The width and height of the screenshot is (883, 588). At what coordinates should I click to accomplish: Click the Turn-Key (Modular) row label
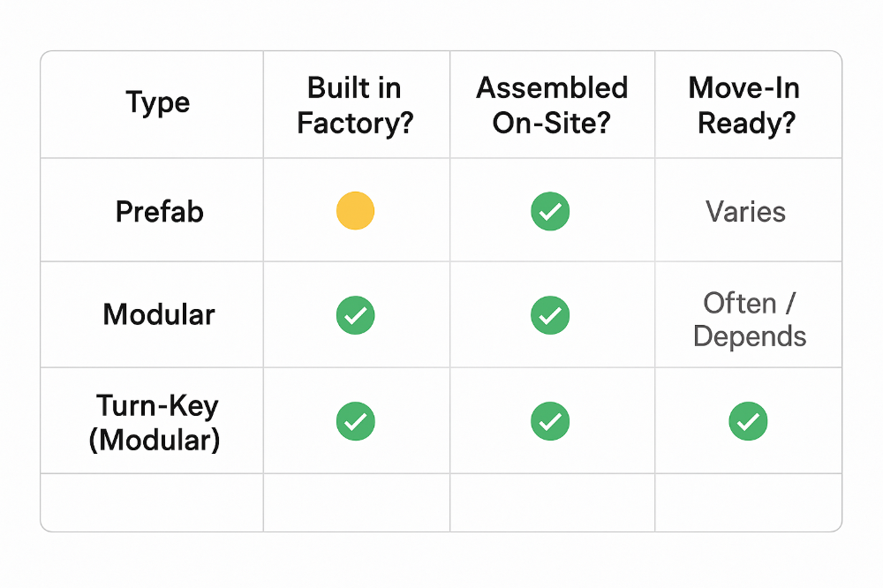(x=155, y=422)
